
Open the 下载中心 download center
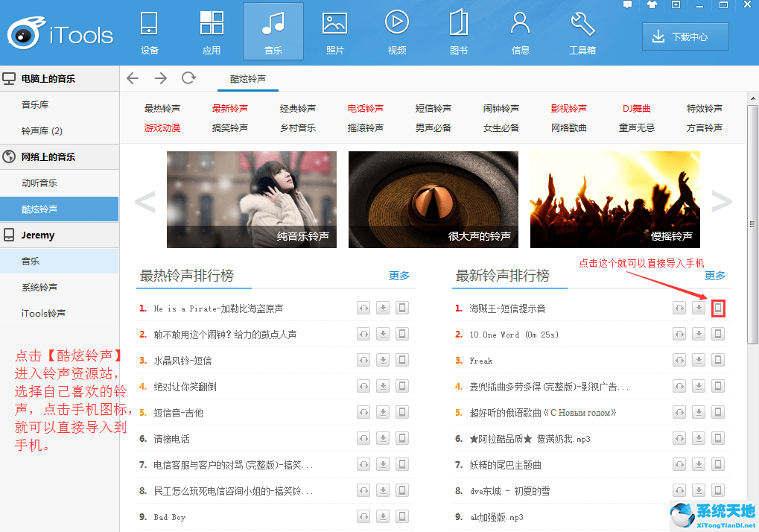point(685,36)
